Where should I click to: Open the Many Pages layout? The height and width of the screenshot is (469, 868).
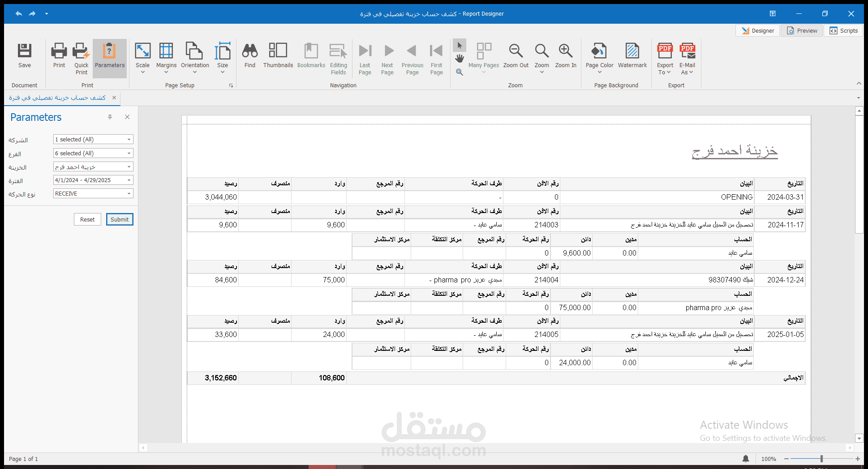[484, 58]
